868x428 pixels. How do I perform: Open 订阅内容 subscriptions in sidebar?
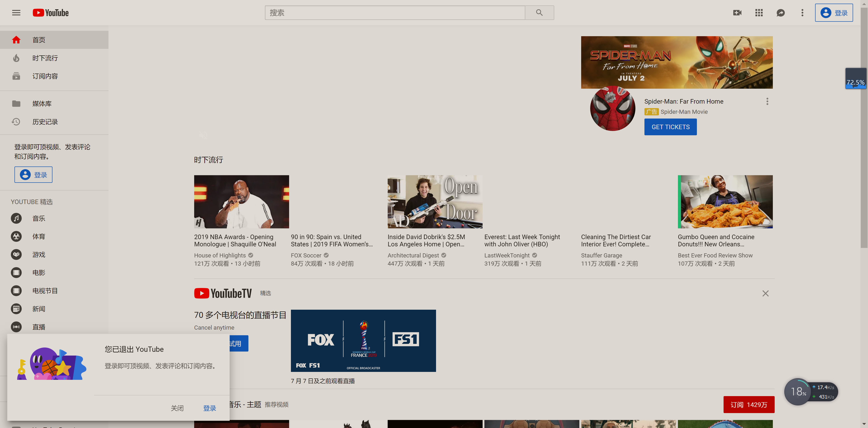point(54,76)
